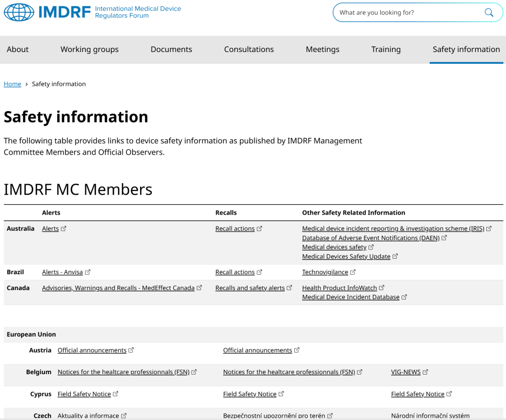Screen dimensions: 506x420
Task: Click the external-link icon beside Brazil Recall actions
Action: point(260,272)
